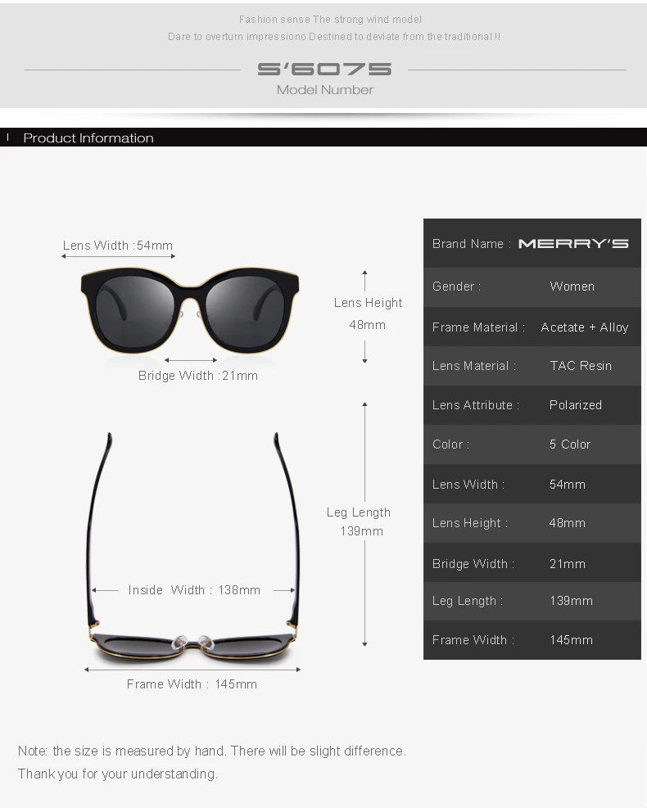Click the 'Acetate + Alloy' value
647x812 pixels.
click(584, 327)
